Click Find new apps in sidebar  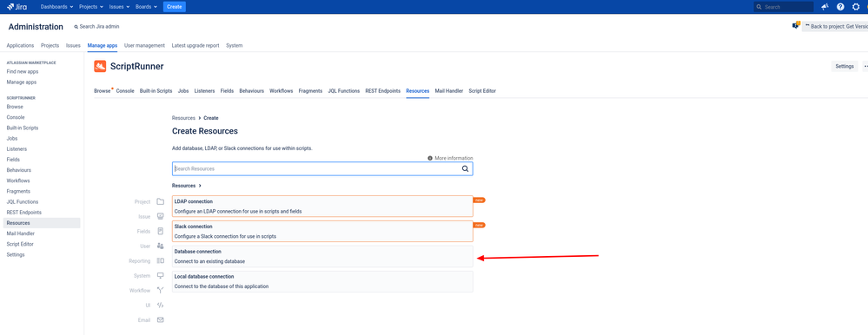point(22,71)
